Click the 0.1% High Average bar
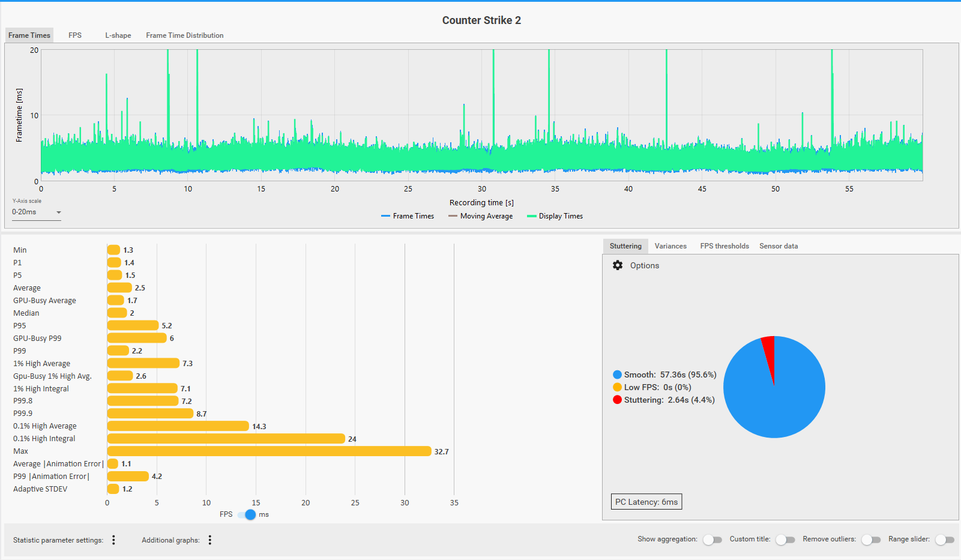Image resolution: width=961 pixels, height=560 pixels. coord(178,426)
